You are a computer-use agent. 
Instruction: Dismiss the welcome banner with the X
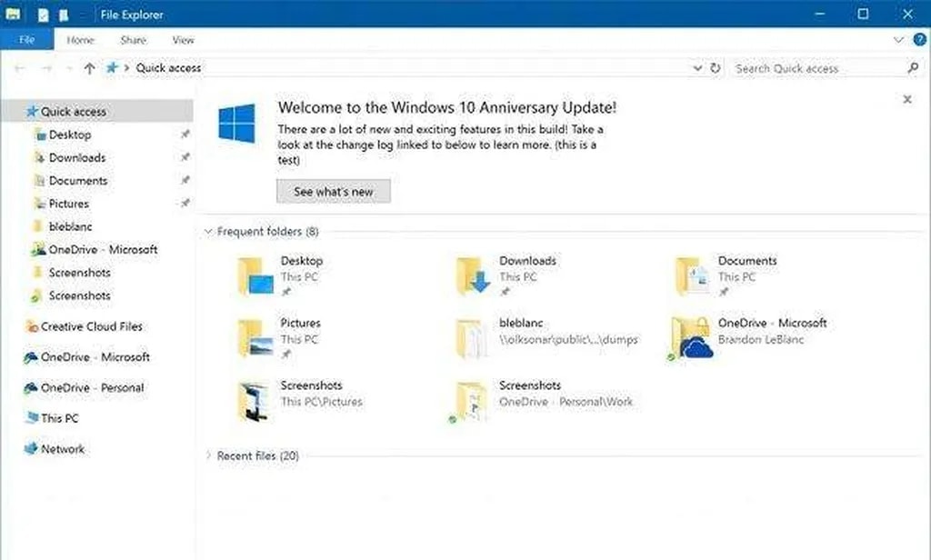pos(906,100)
